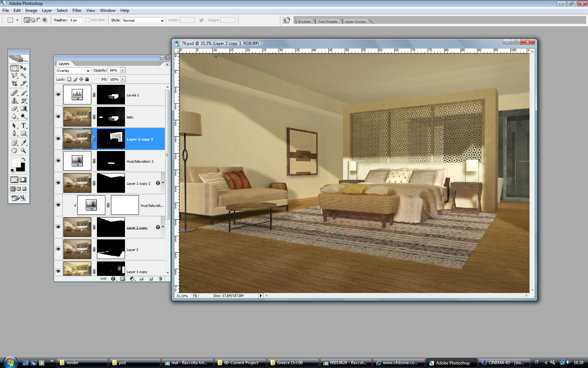This screenshot has height=368, width=588.
Task: Open the Image menu
Action: pos(31,11)
